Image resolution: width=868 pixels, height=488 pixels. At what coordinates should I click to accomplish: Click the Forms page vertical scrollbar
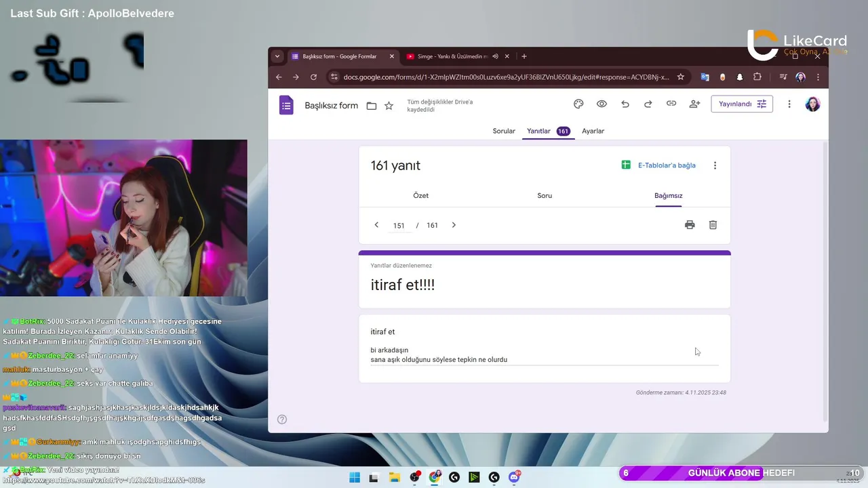[825, 281]
